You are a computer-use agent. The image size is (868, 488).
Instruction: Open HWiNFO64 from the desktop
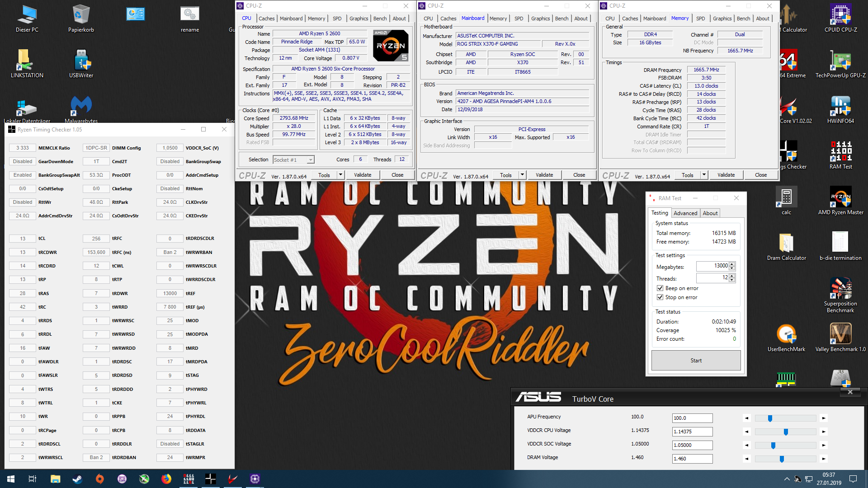click(x=840, y=108)
